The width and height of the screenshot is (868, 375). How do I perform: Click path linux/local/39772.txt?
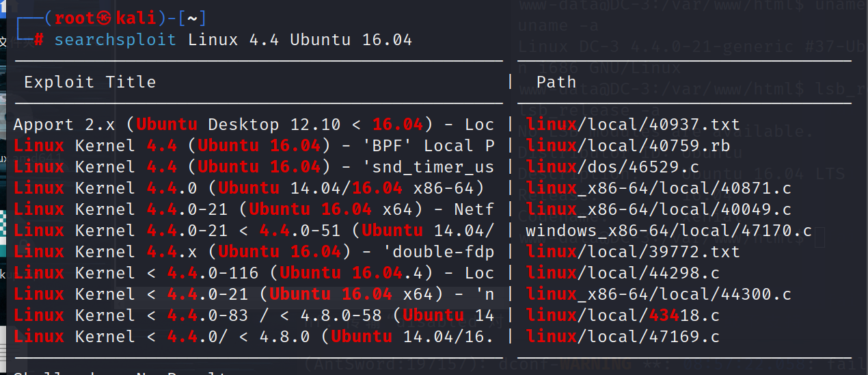(x=633, y=252)
